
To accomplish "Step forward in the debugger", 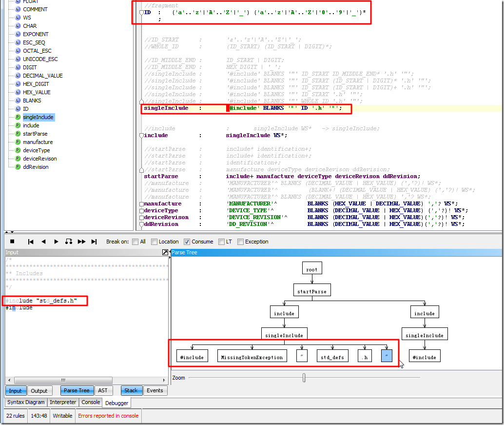I will pos(56,242).
